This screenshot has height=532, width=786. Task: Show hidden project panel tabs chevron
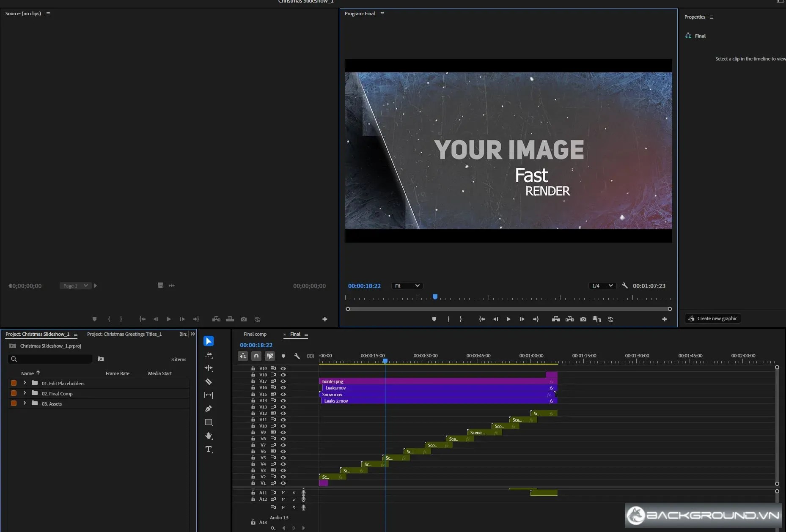click(193, 334)
